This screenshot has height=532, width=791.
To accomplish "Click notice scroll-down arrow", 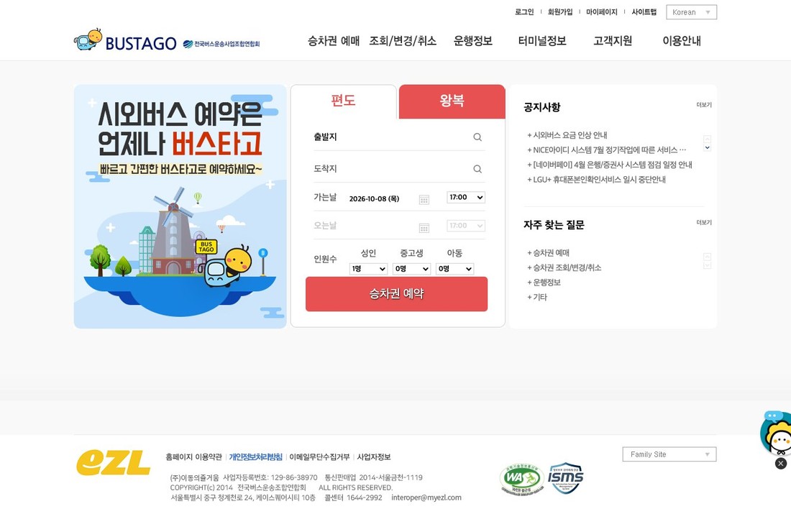I will tap(708, 148).
